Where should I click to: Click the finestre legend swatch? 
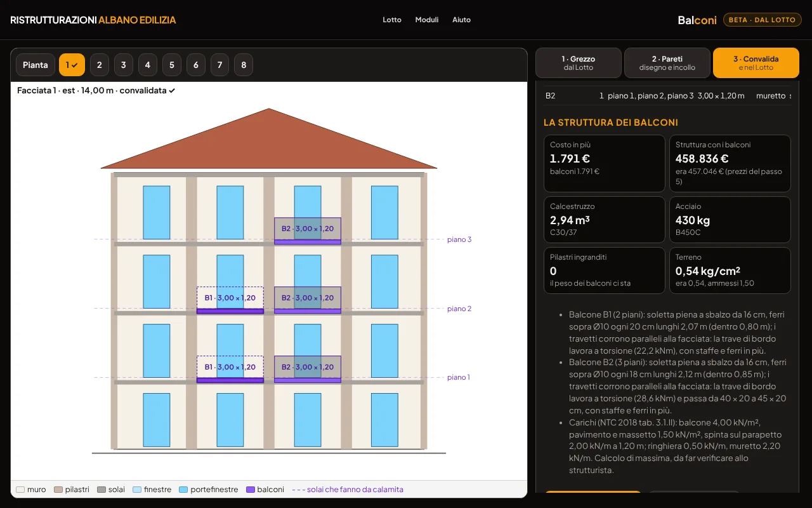click(137, 490)
